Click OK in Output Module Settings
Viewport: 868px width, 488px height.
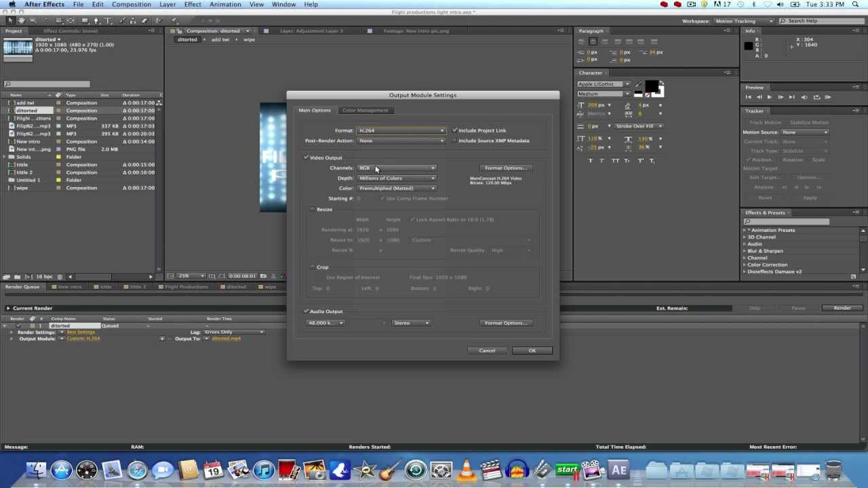pyautogui.click(x=532, y=350)
